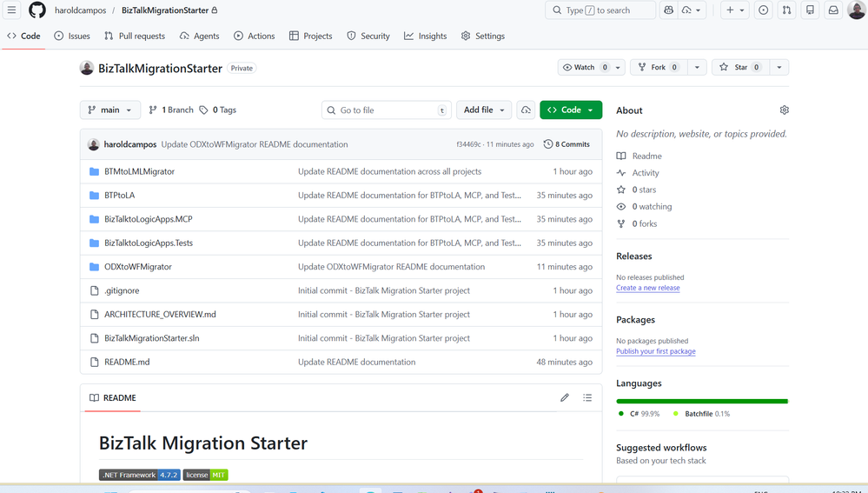Focus the Go to file search field
The image size is (868, 493).
pos(387,110)
